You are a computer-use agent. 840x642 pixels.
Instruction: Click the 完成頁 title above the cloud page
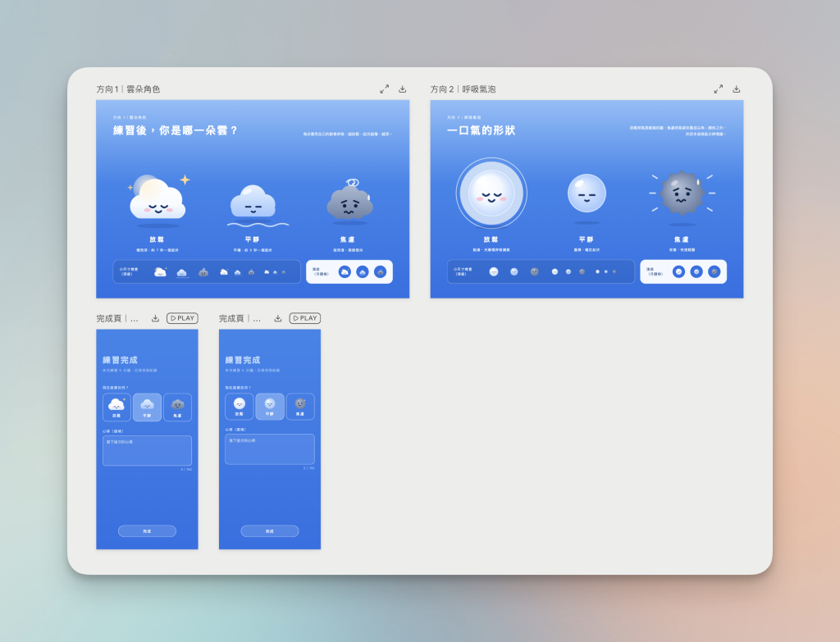pos(117,319)
